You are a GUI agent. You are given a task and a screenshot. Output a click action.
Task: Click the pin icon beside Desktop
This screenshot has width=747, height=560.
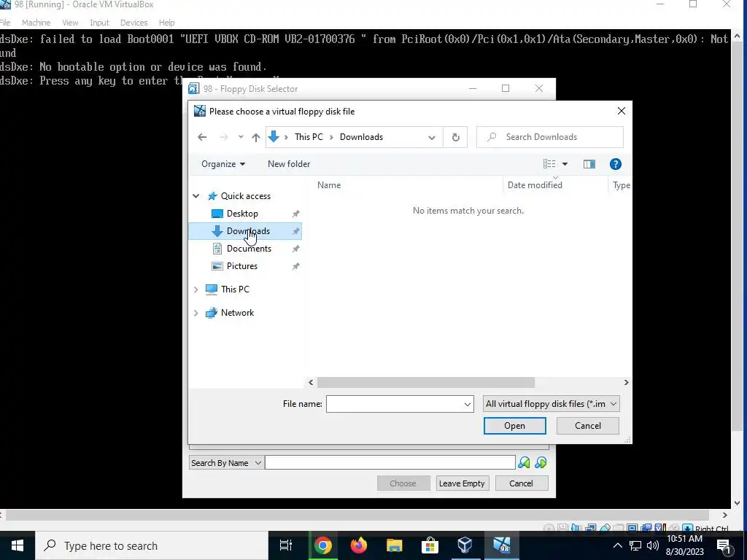(296, 214)
